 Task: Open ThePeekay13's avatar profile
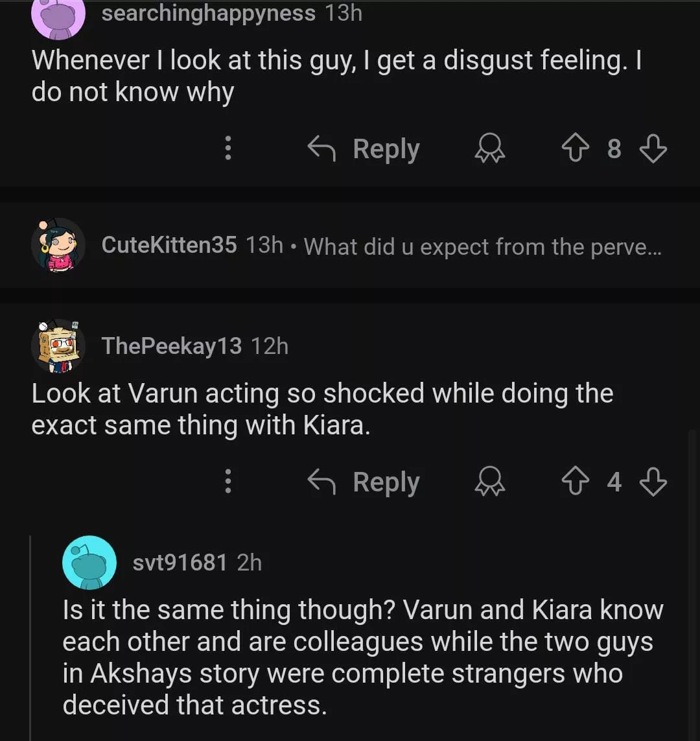58,346
